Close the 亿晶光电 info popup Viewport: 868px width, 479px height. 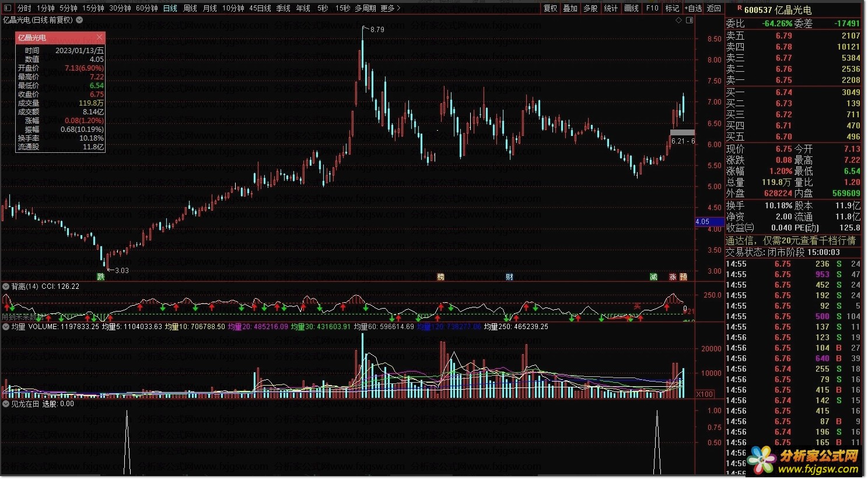(x=99, y=37)
